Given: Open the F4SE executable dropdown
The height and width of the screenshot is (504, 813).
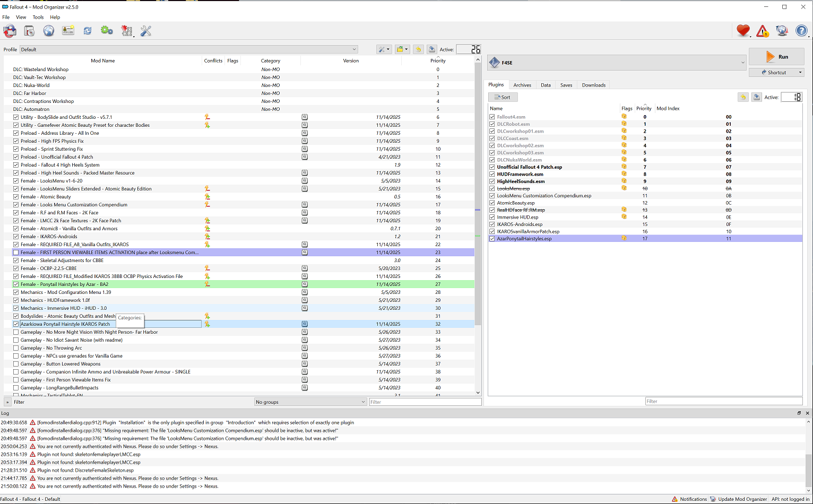Looking at the screenshot, I should click(x=617, y=63).
